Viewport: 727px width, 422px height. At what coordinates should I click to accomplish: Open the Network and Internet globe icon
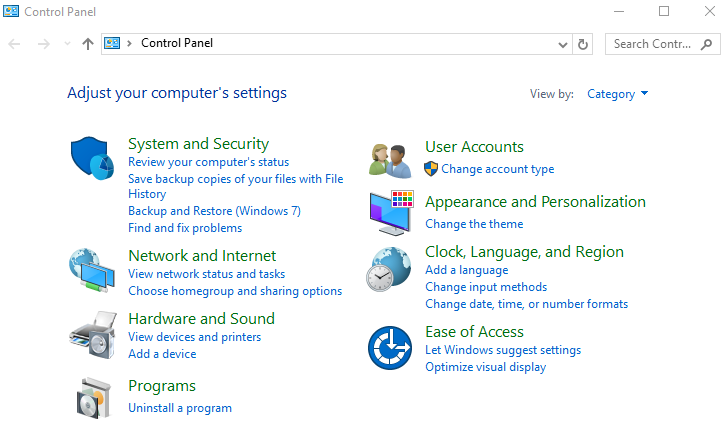(x=92, y=270)
